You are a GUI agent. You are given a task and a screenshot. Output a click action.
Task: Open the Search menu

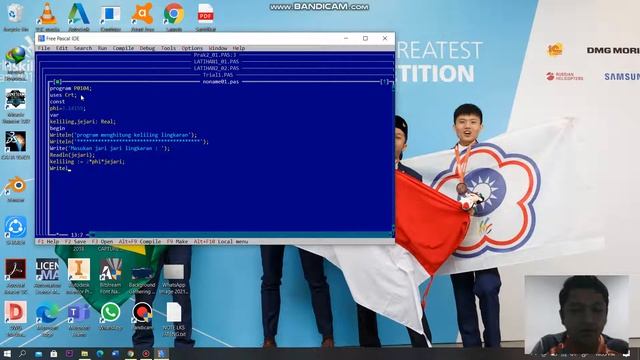83,48
